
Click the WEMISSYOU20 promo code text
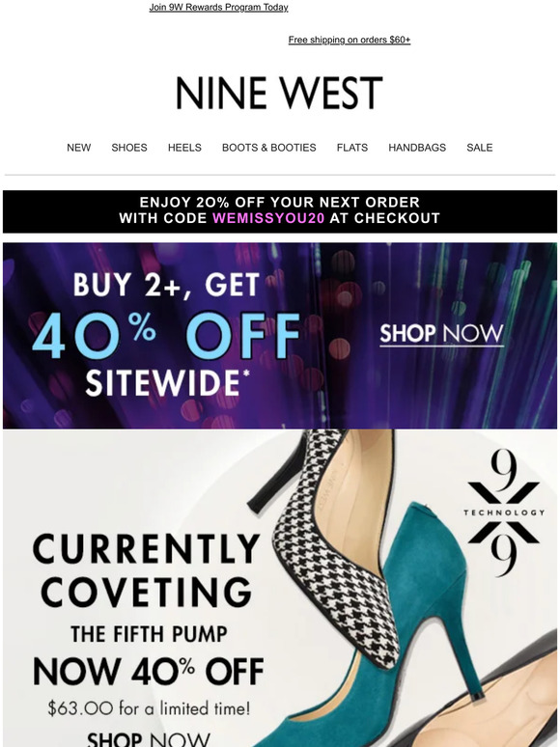(268, 218)
